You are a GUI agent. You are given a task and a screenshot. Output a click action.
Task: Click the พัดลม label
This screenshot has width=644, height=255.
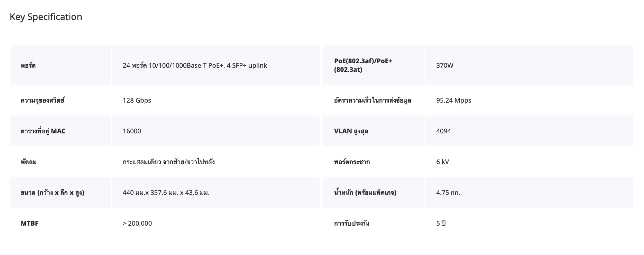coord(29,162)
